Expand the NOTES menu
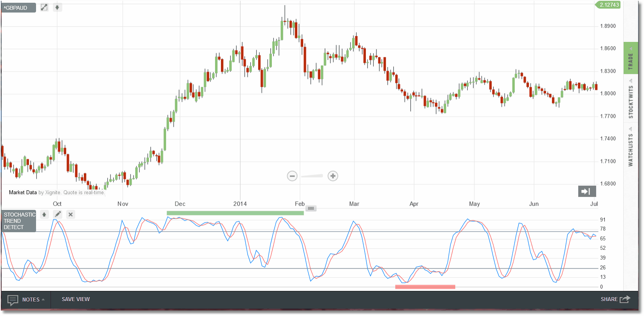Screen dimensions: 644x316 click(33, 300)
